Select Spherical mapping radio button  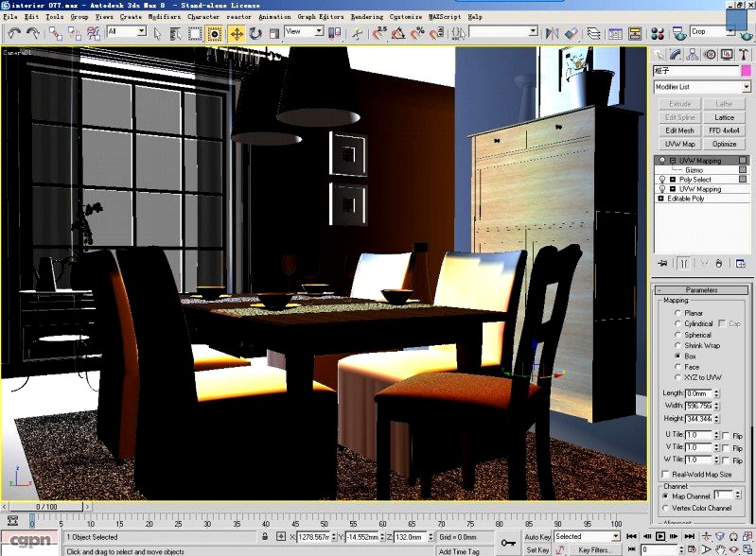click(x=677, y=335)
